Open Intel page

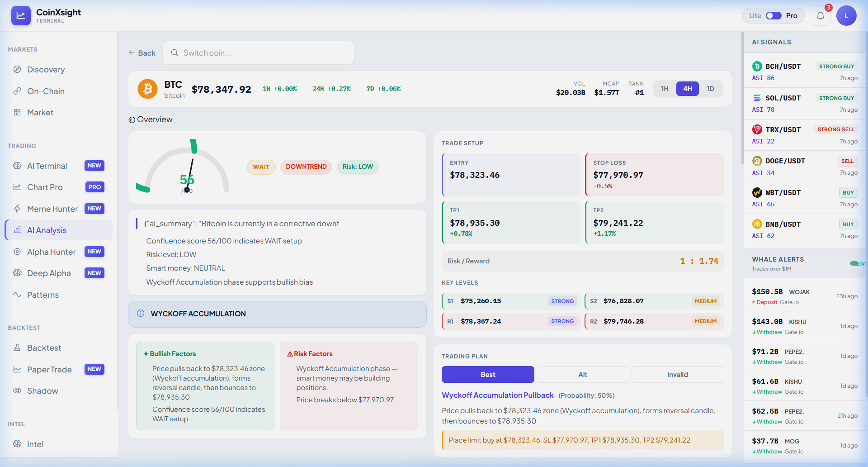pos(59,444)
